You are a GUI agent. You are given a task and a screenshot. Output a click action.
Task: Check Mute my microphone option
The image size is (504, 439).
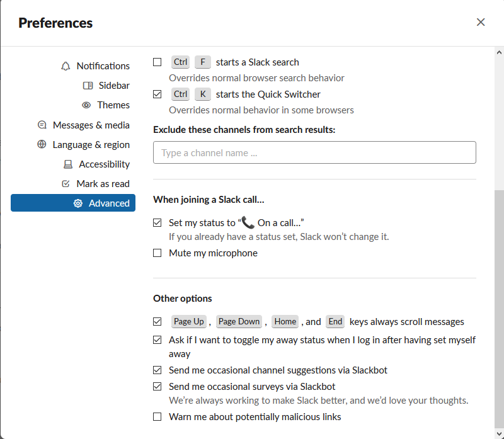pyautogui.click(x=157, y=253)
